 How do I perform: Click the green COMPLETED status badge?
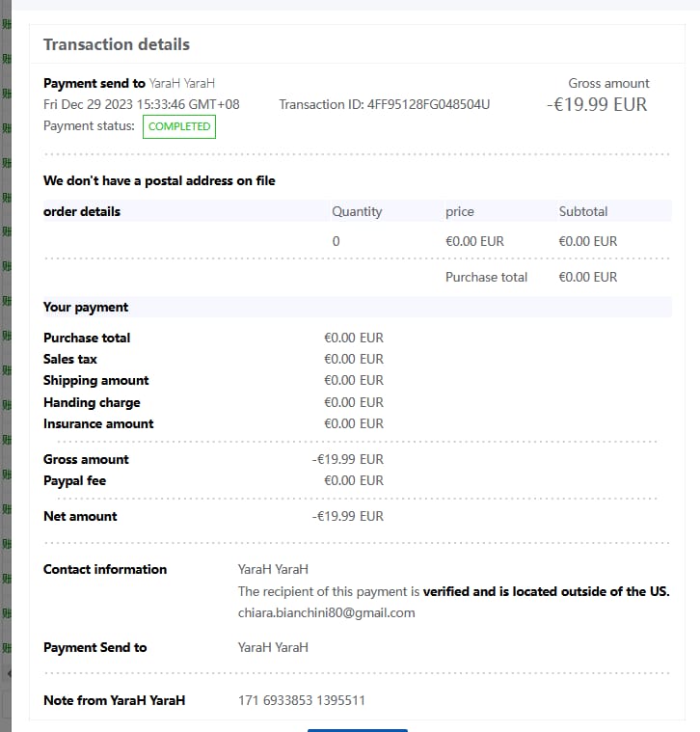pos(179,126)
